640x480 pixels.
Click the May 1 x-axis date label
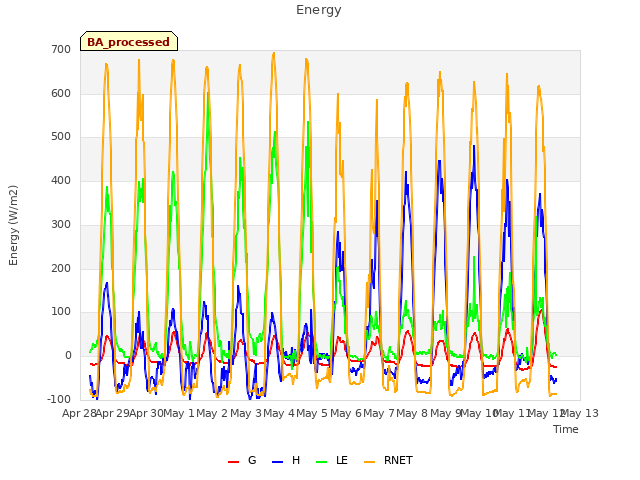point(178,413)
